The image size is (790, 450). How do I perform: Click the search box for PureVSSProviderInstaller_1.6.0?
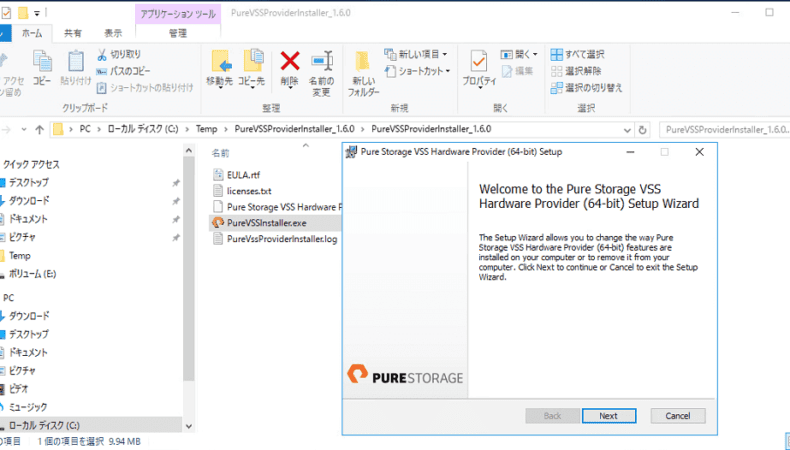tap(725, 130)
